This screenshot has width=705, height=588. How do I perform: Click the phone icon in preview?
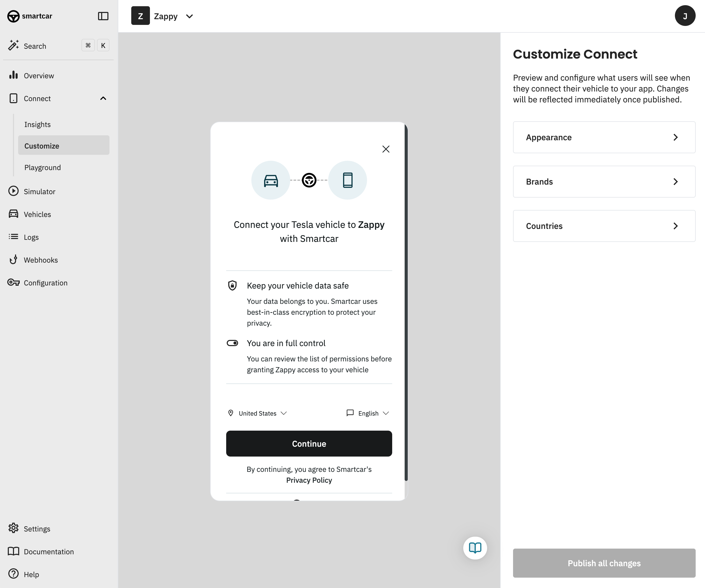click(x=348, y=180)
